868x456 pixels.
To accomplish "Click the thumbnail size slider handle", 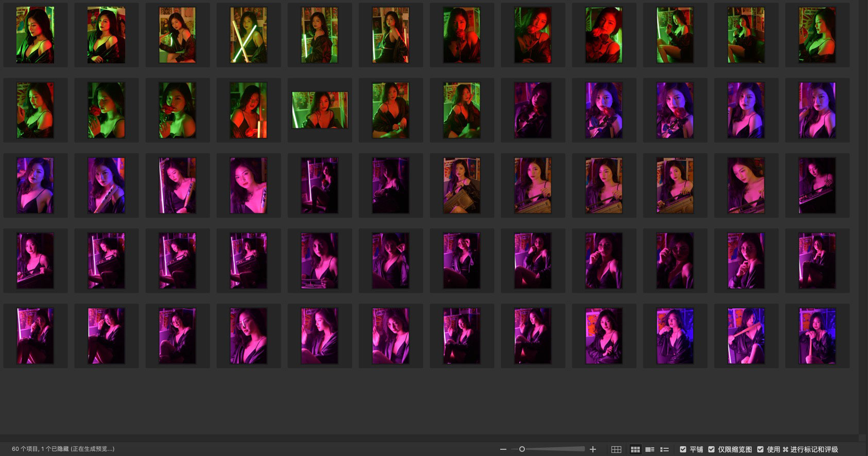I will 522,449.
